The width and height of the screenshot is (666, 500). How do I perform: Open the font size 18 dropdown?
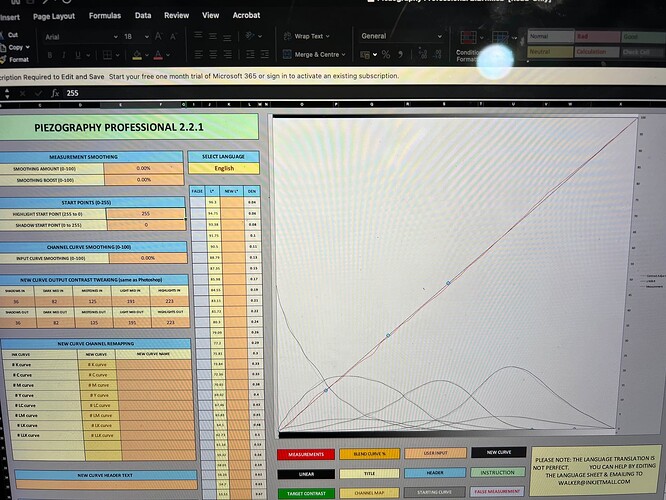[x=147, y=37]
